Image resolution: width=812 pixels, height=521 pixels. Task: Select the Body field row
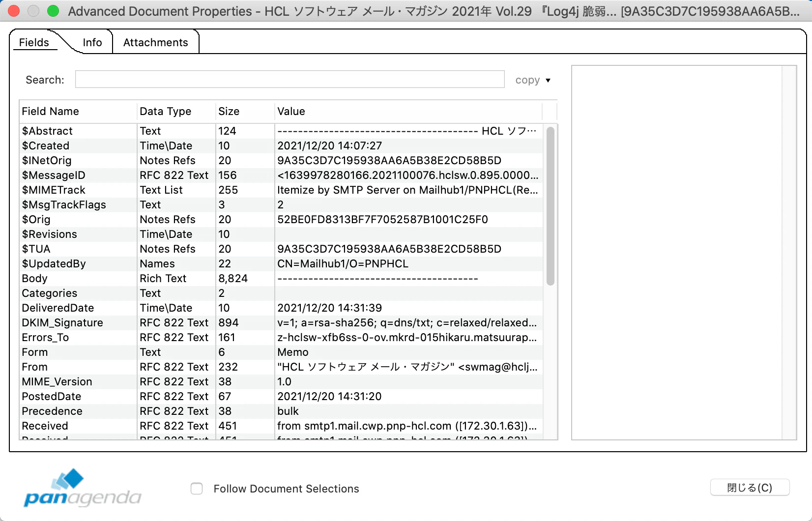coord(281,279)
